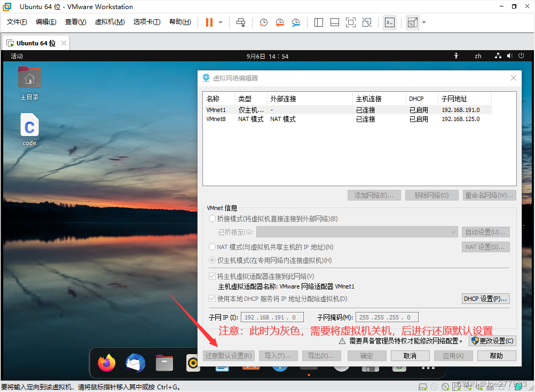Select the VMnet1 row in the network list
This screenshot has height=392, width=535.
click(x=347, y=110)
